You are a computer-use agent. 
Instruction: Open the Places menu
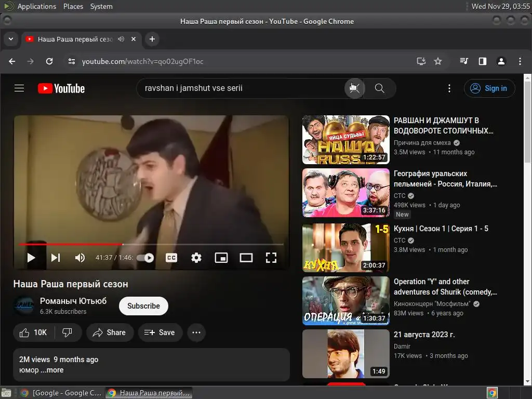point(73,6)
